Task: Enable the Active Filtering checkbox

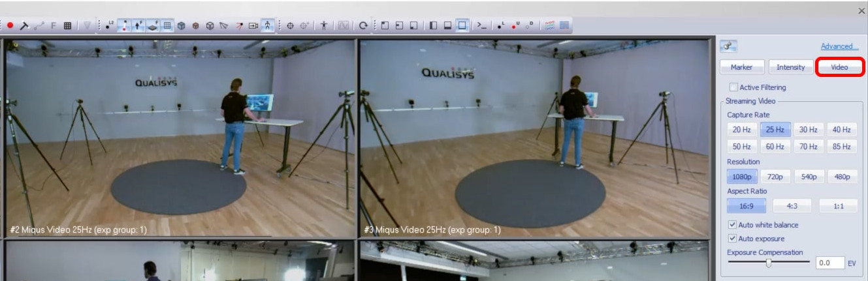Action: pos(733,87)
